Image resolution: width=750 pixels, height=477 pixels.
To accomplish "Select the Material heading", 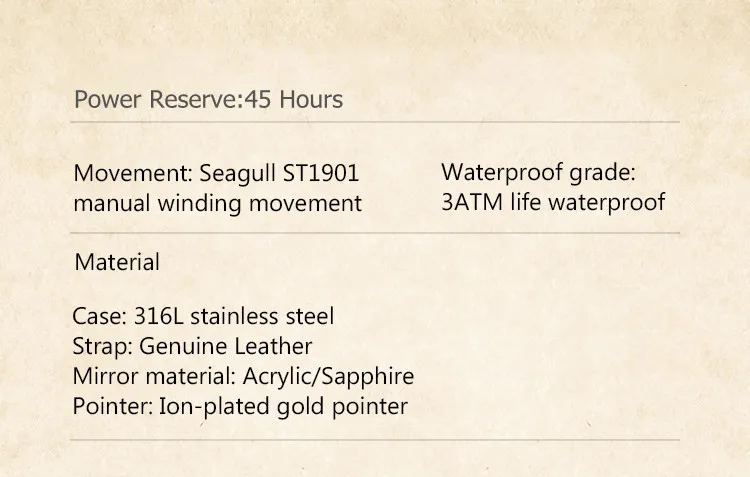I will pyautogui.click(x=117, y=262).
